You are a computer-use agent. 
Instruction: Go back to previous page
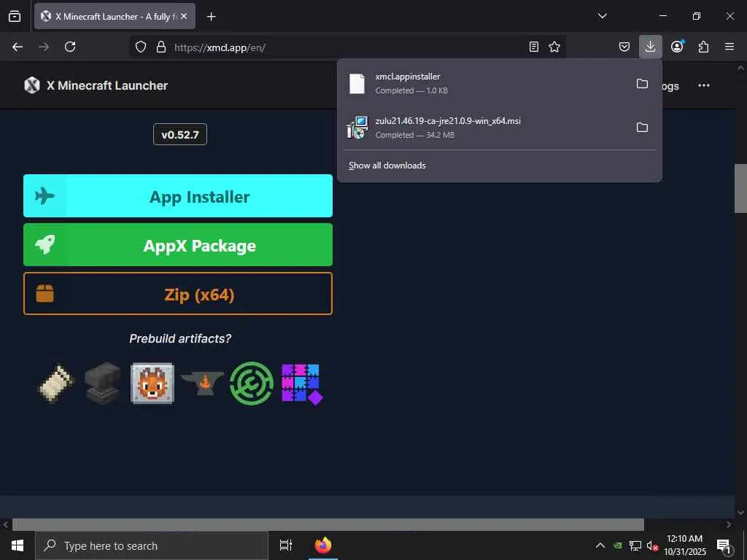18,47
